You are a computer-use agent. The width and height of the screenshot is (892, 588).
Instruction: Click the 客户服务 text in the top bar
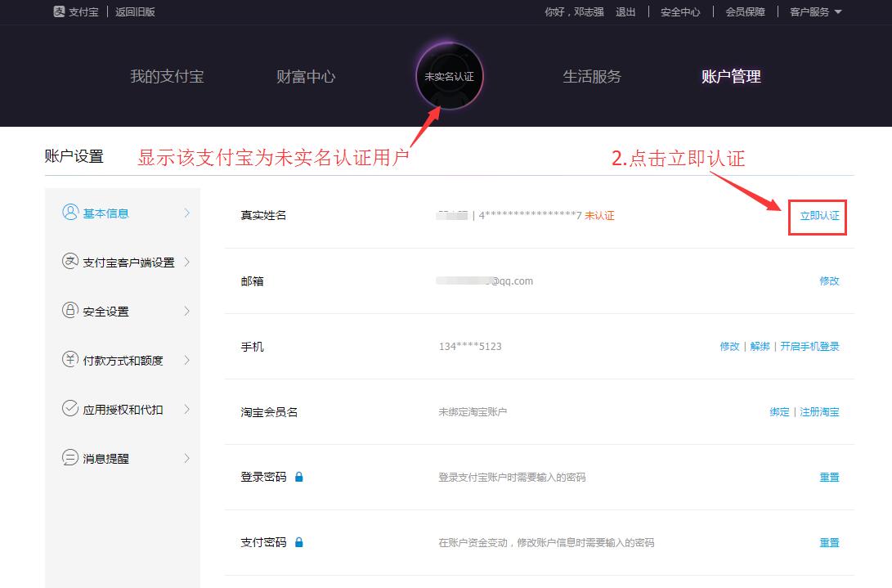[x=809, y=12]
